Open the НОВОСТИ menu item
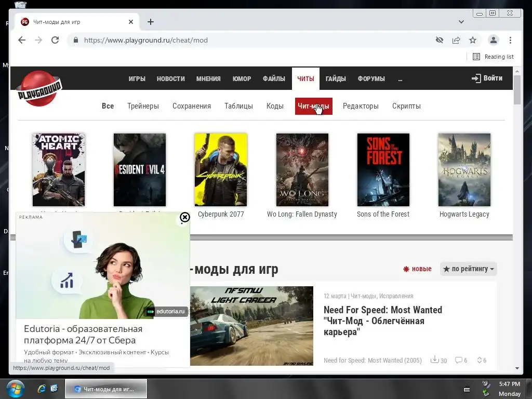532x399 pixels. point(170,79)
